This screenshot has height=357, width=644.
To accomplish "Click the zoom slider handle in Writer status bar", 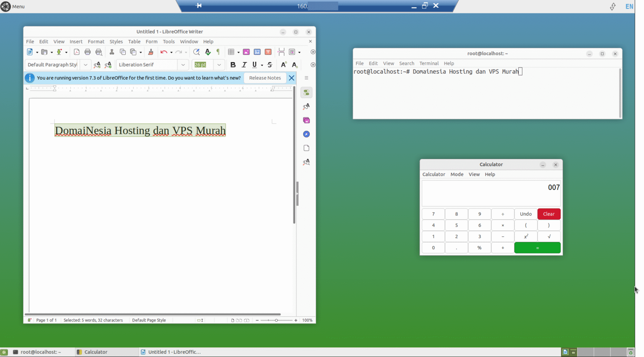I will [x=276, y=320].
